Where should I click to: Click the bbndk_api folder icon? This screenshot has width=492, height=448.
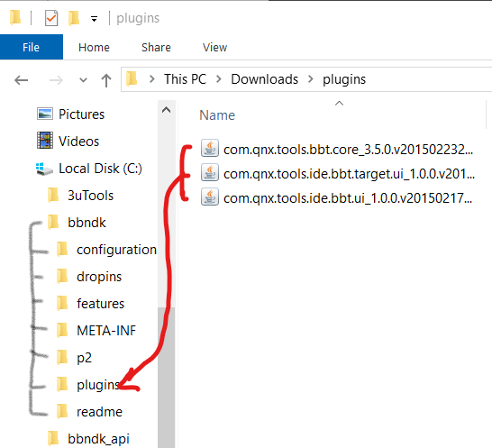[53, 438]
